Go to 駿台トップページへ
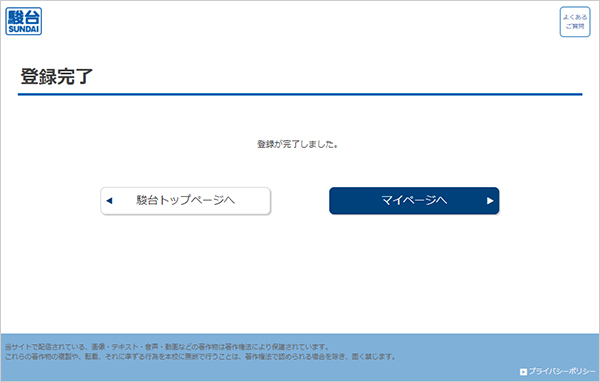 pos(186,201)
